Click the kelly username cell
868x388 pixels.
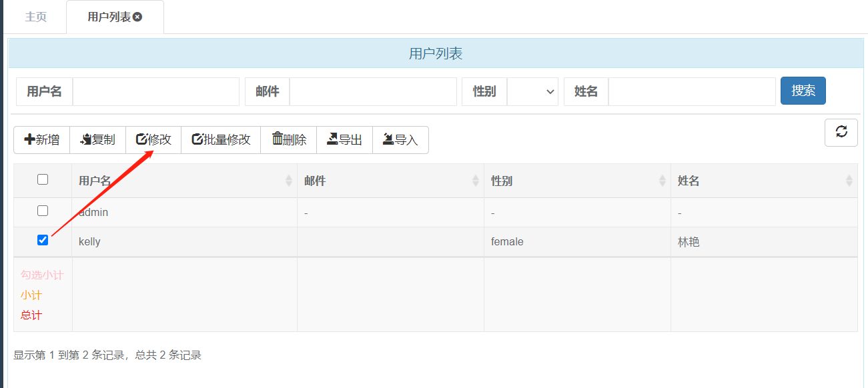(x=185, y=242)
